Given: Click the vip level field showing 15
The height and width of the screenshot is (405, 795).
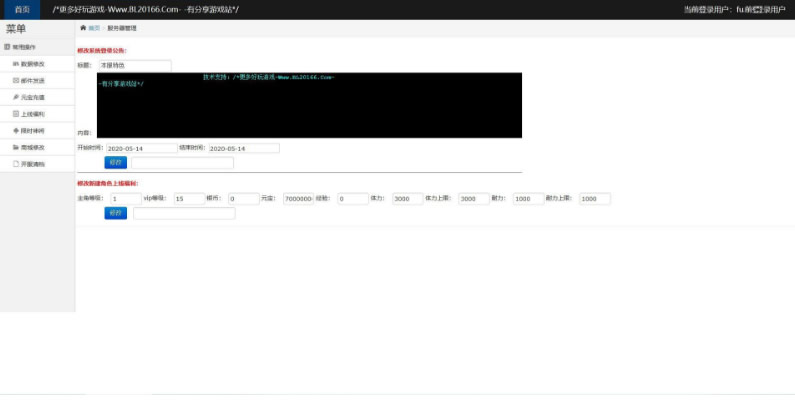Looking at the screenshot, I should [190, 199].
